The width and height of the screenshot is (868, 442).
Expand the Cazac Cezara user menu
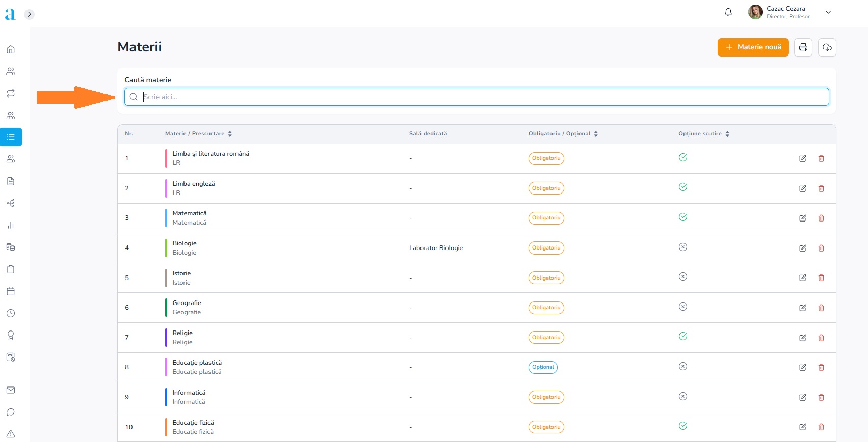click(828, 12)
